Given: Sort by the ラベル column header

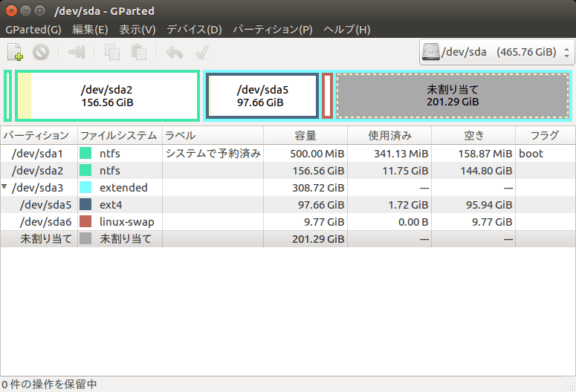Looking at the screenshot, I should (213, 135).
